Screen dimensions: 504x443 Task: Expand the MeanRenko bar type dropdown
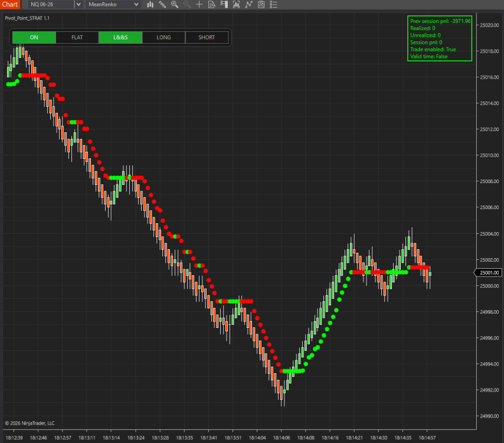[x=136, y=5]
